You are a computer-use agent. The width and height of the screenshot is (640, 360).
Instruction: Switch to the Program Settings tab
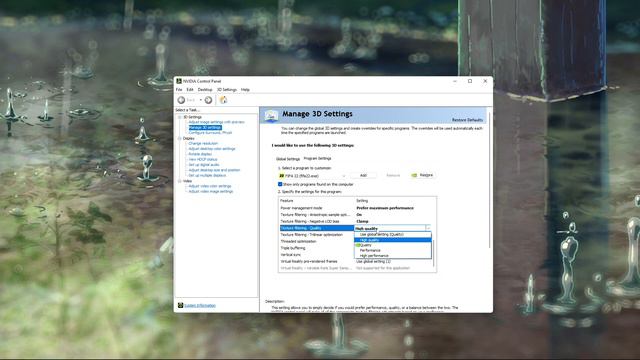coord(318,158)
